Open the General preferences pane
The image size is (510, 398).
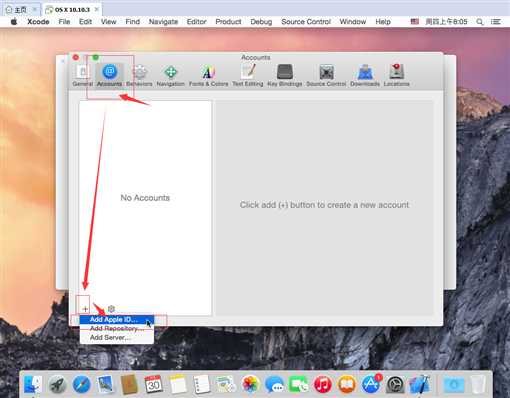click(82, 75)
